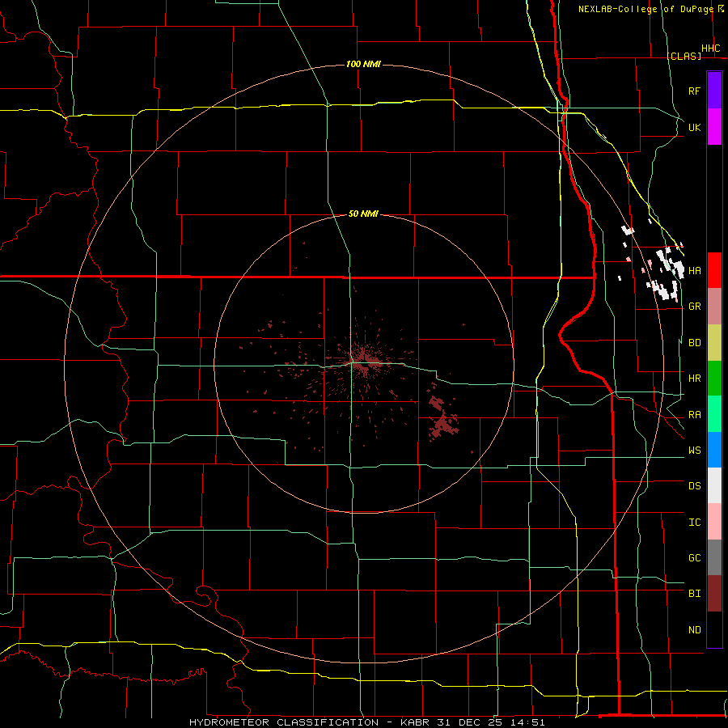Click the Hydrometeor Classification KABR title caption
The height and width of the screenshot is (728, 728).
pos(366,722)
